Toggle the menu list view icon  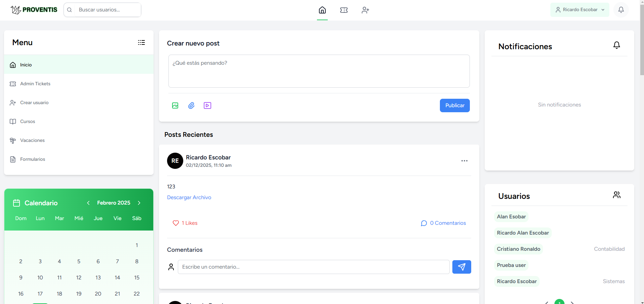141,42
